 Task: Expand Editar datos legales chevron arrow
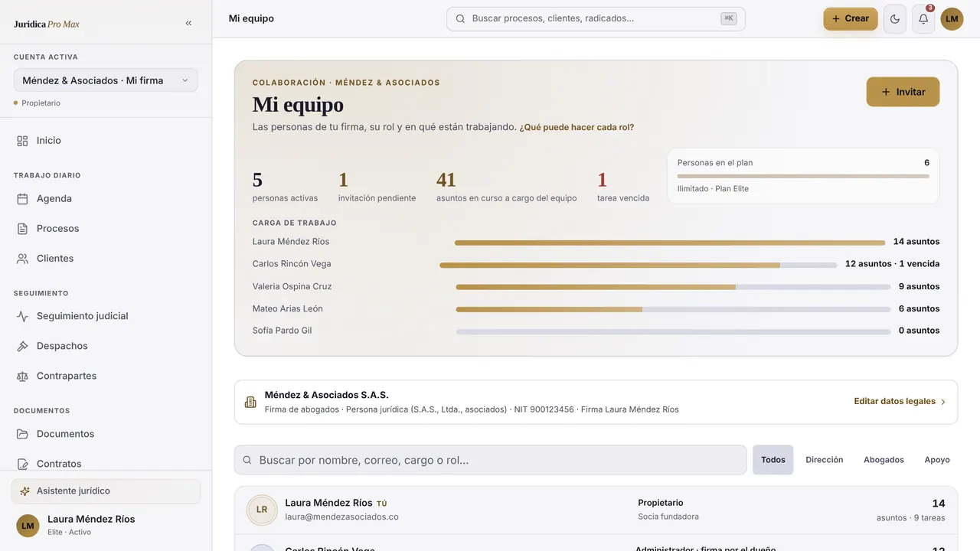click(x=943, y=402)
